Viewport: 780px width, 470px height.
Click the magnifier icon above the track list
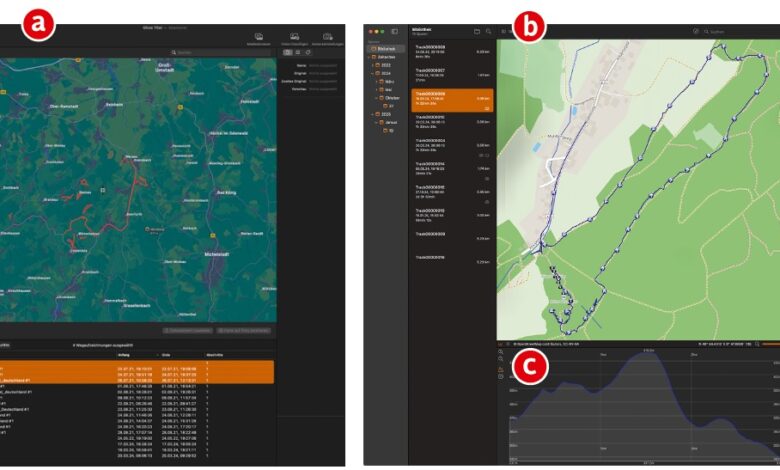pos(488,31)
